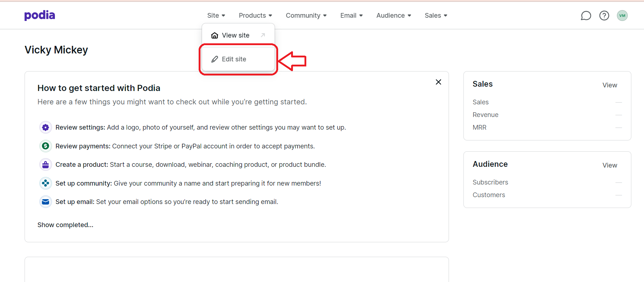
Task: Click the Review settings gear icon
Action: (46, 127)
